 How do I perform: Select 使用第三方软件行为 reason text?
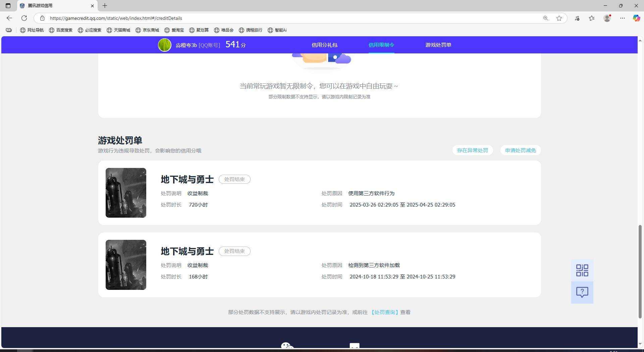click(371, 193)
